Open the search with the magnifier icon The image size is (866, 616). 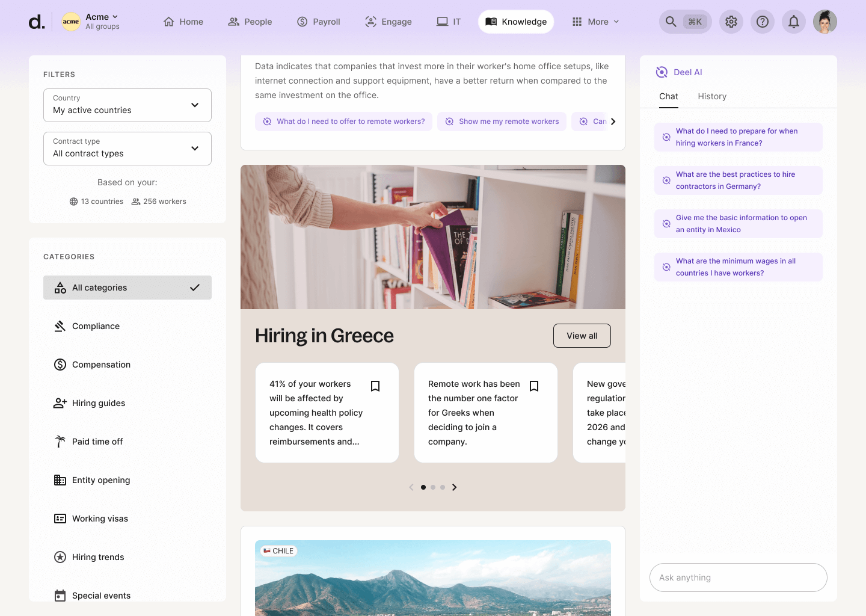(x=671, y=21)
